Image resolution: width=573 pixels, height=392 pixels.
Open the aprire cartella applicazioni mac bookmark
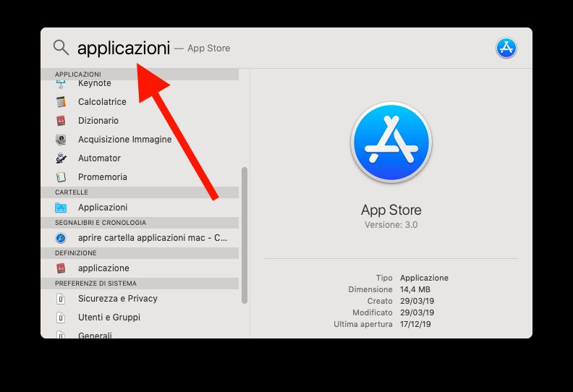point(140,238)
